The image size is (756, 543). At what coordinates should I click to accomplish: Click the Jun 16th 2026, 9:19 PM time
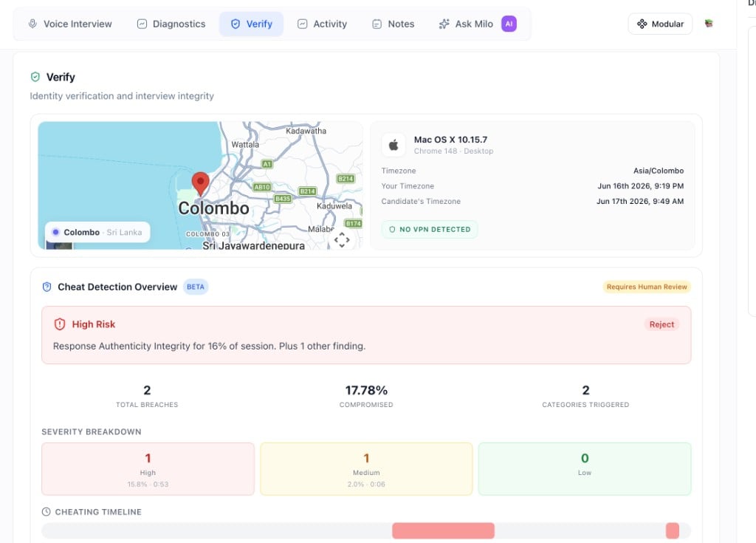(640, 186)
